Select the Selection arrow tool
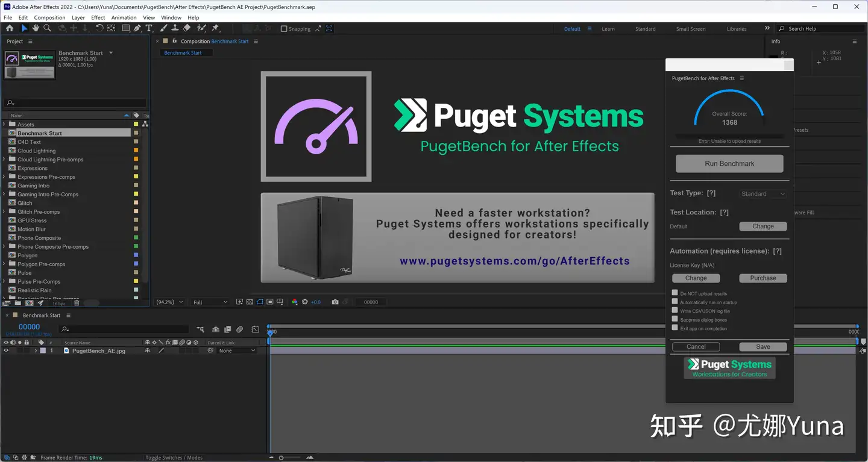Screen dimensions: 868x462 pos(24,28)
